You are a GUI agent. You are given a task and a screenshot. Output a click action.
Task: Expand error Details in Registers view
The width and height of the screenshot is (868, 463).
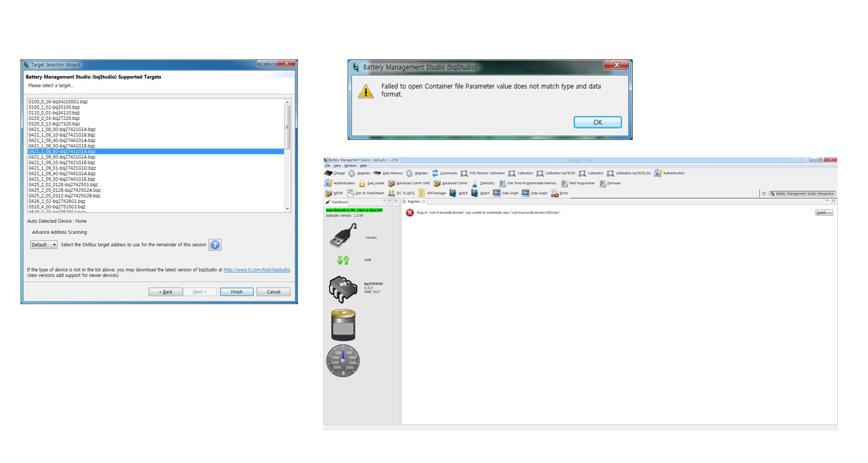[824, 213]
